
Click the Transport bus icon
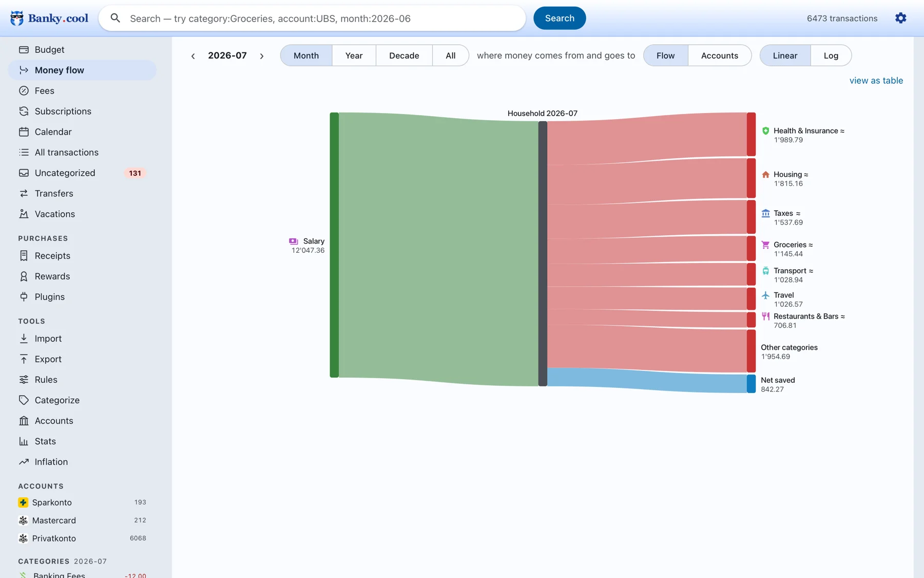pos(765,270)
